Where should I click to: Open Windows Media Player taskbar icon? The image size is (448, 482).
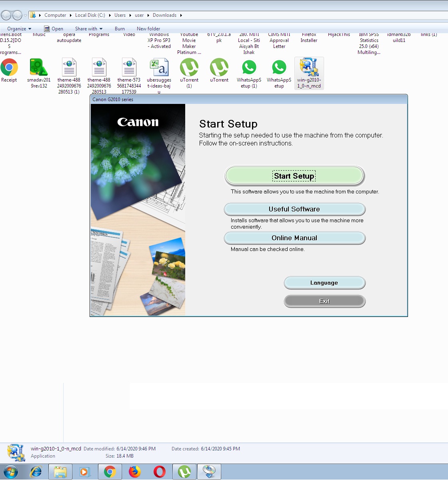coord(85,472)
